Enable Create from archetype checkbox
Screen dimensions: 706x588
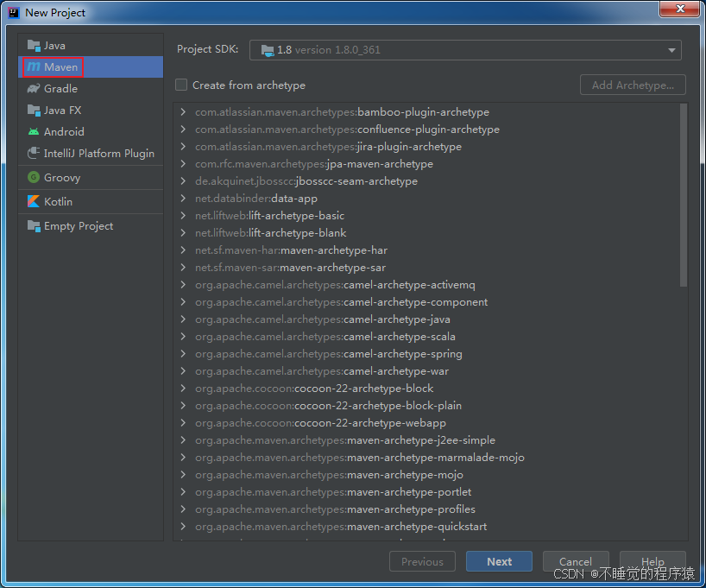(181, 85)
